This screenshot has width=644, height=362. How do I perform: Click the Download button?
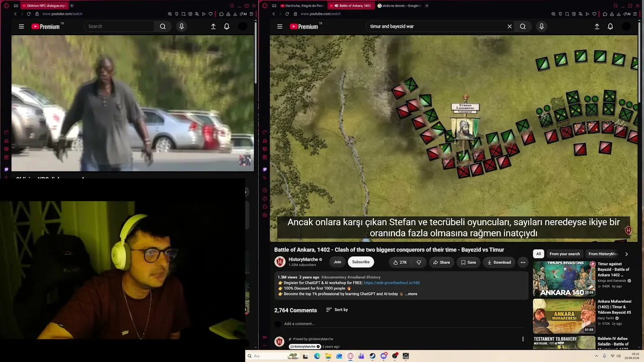499,262
